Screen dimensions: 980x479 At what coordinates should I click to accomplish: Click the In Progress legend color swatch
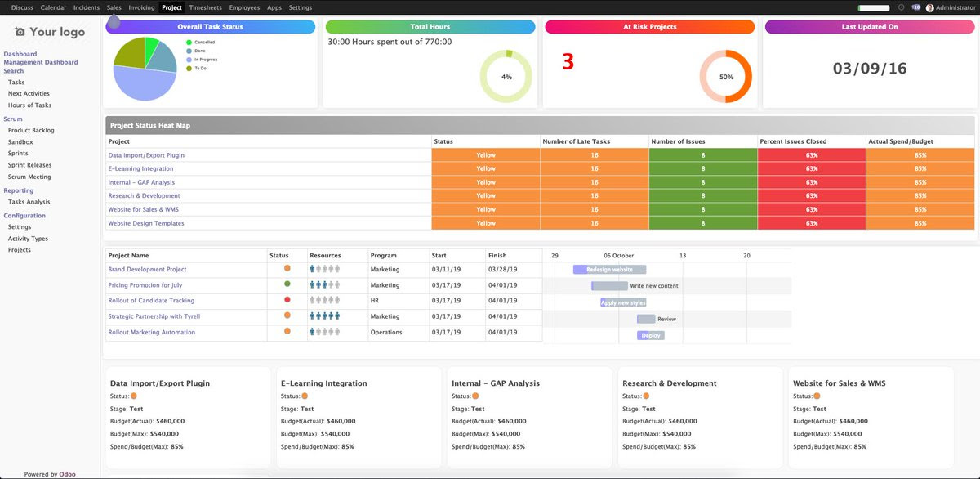[x=189, y=60]
